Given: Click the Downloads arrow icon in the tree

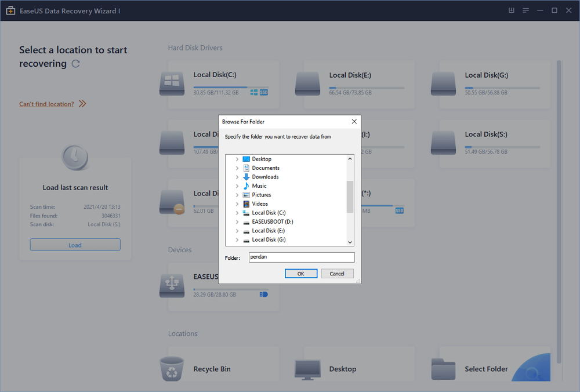Looking at the screenshot, I should tap(246, 177).
